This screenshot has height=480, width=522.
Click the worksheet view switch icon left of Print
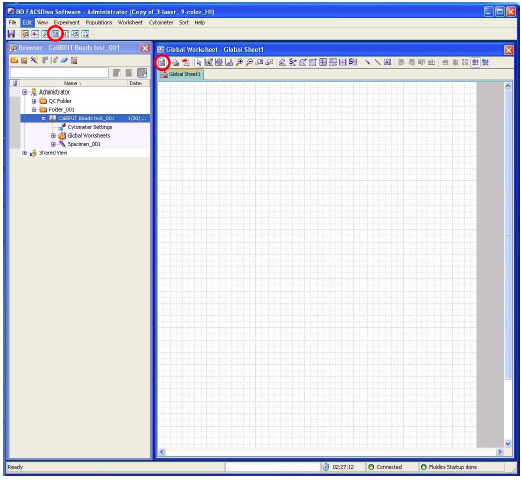point(162,62)
